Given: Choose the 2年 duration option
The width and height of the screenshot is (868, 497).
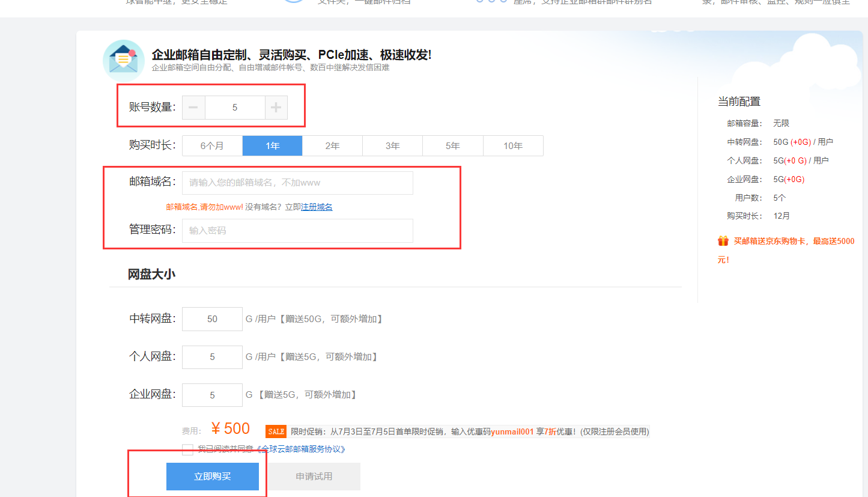Looking at the screenshot, I should point(332,146).
